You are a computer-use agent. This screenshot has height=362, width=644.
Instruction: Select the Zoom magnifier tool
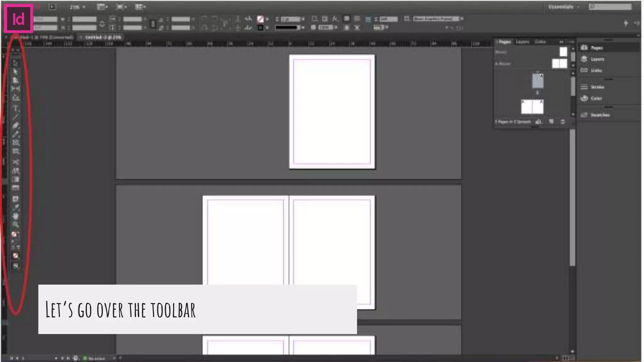click(15, 225)
